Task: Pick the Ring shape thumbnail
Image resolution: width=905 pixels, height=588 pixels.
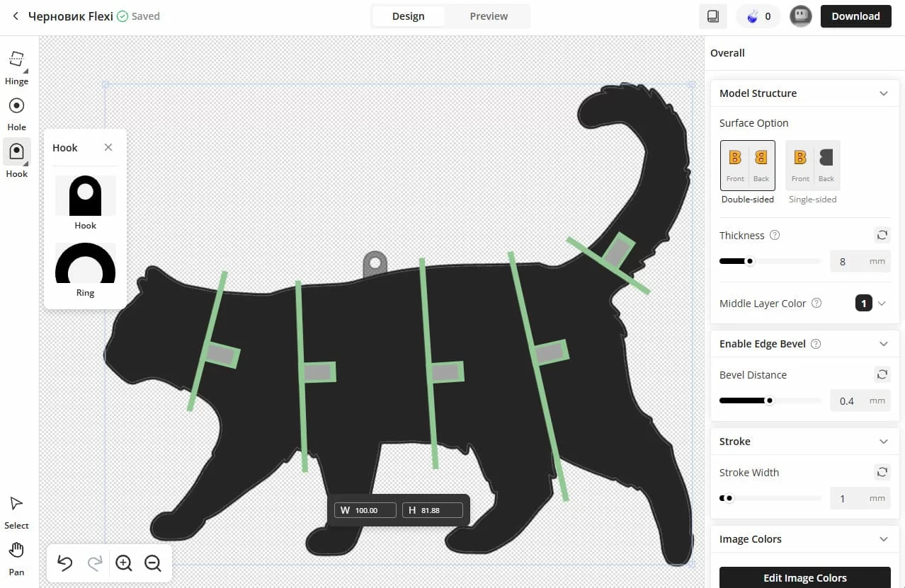Action: (x=85, y=263)
